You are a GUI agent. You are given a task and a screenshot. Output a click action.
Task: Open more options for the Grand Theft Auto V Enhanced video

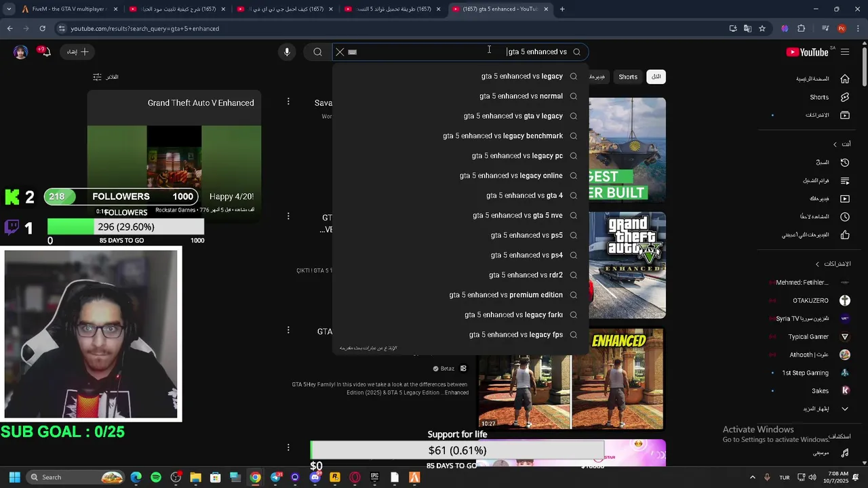(x=288, y=102)
